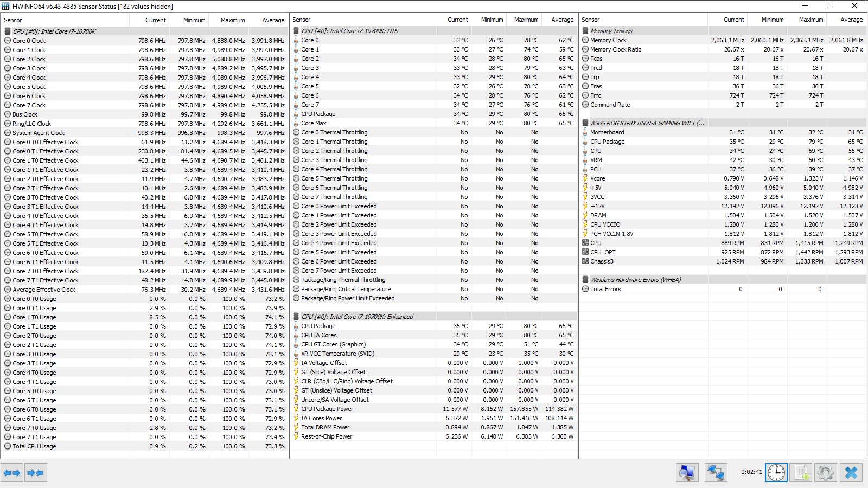This screenshot has height=488, width=868.
Task: Click the Memory Clock circle icon
Action: click(585, 40)
